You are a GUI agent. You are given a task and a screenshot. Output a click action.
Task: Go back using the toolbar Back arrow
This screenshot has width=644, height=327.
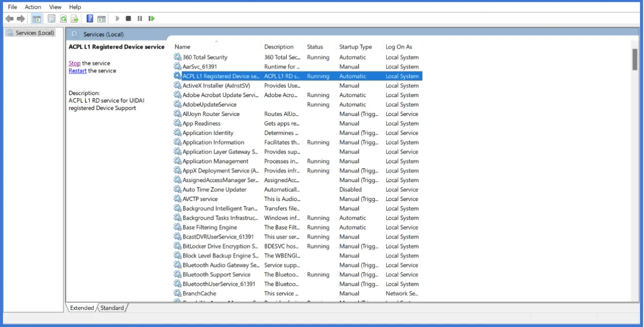tap(9, 18)
